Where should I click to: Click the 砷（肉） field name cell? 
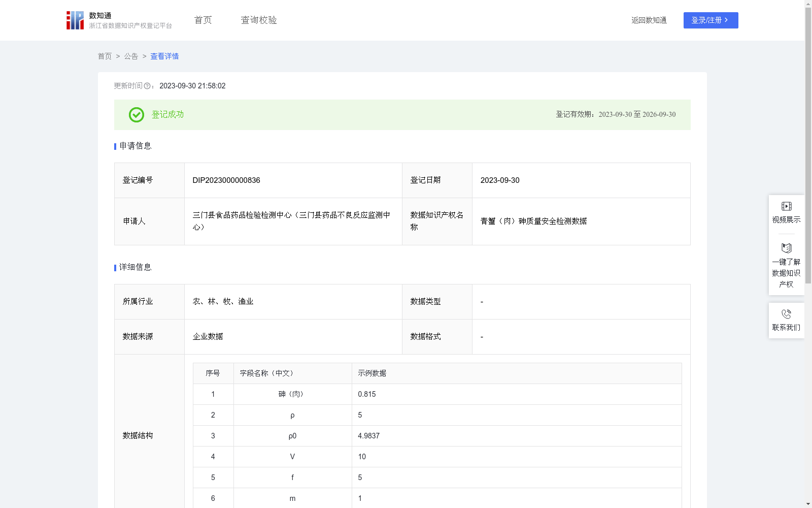click(292, 394)
